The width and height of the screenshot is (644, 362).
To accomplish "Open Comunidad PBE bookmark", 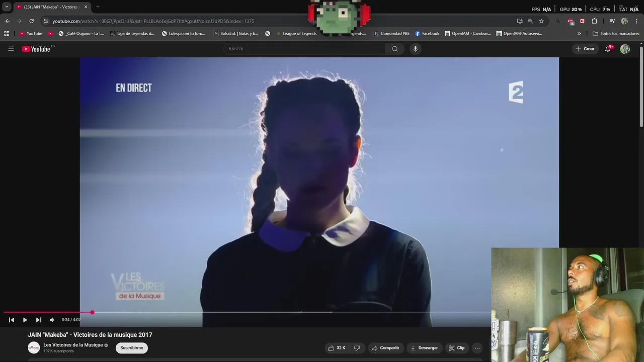I will [x=391, y=34].
